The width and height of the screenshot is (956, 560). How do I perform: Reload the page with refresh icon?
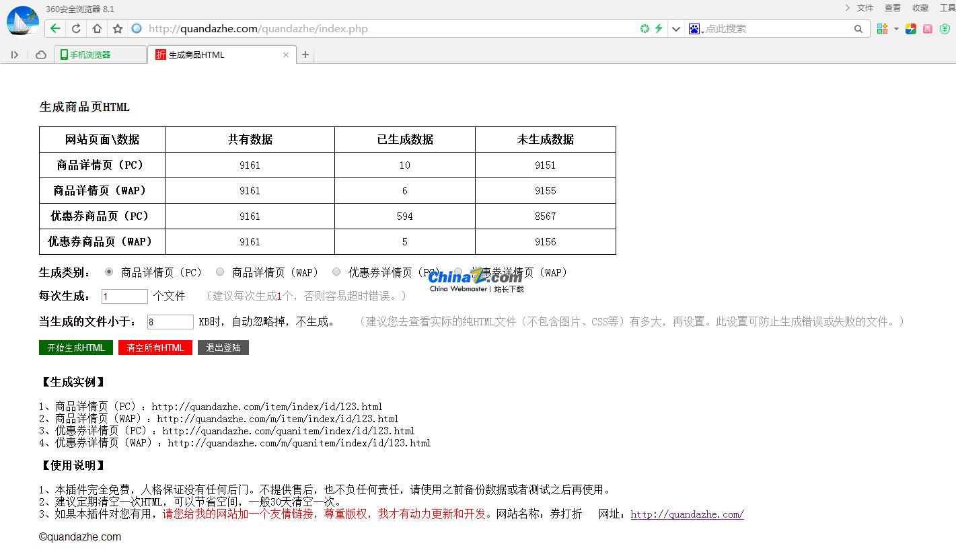[x=76, y=28]
